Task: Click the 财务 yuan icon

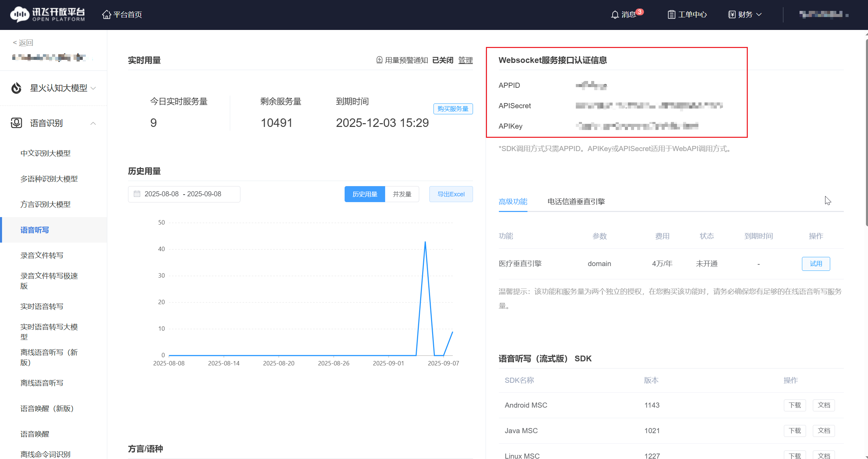Action: coord(731,15)
